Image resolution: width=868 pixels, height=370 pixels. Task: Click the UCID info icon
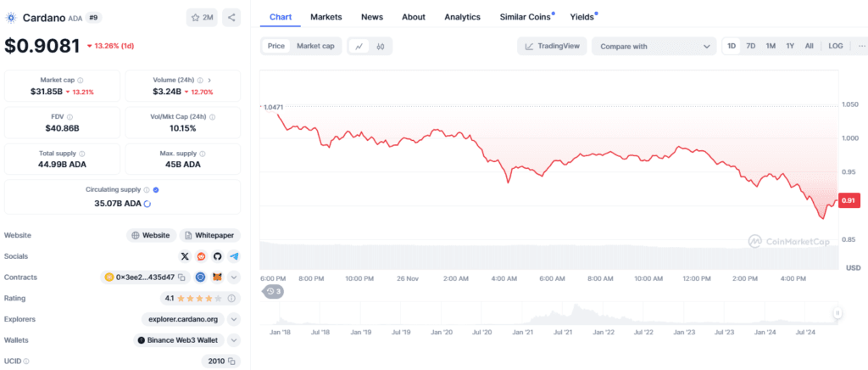pos(26,362)
